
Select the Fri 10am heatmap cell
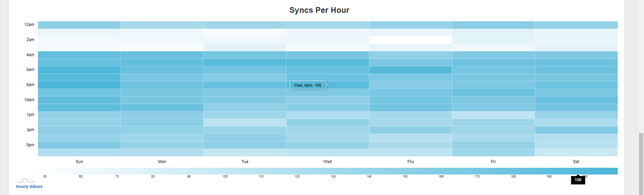(493, 100)
